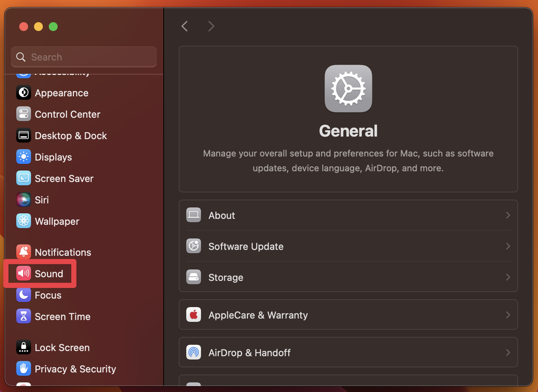This screenshot has width=538, height=392.
Task: Click the Focus crescent moon icon
Action: coord(23,295)
